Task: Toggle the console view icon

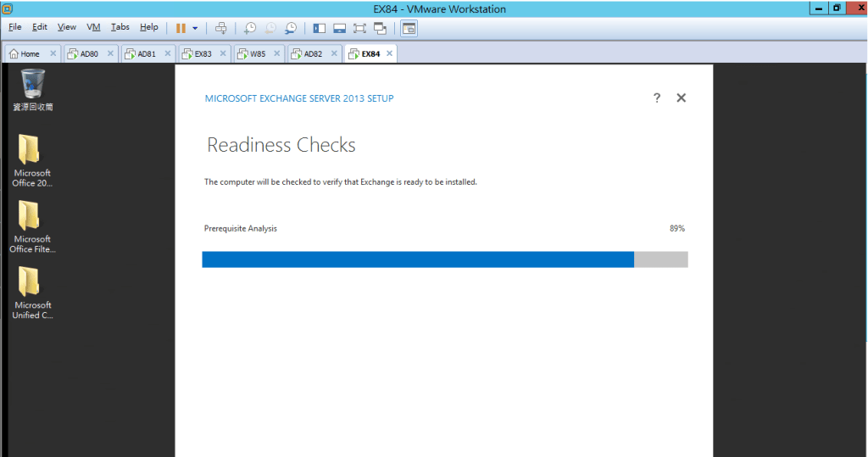Action: [x=409, y=28]
